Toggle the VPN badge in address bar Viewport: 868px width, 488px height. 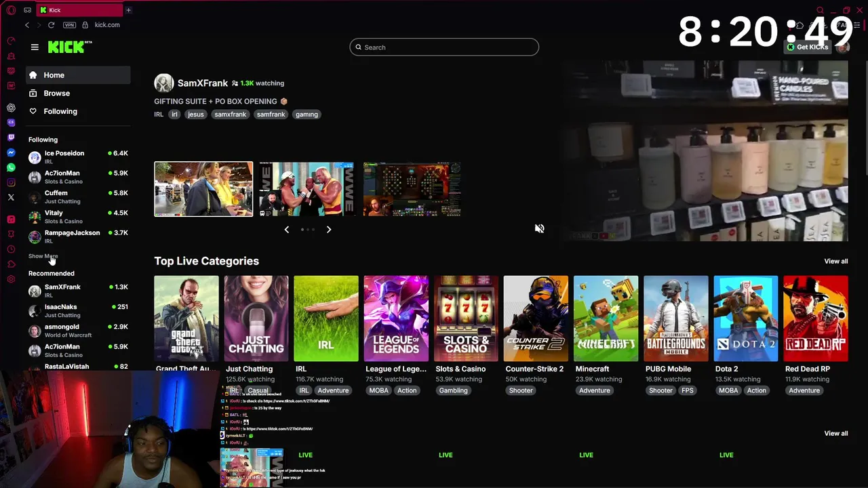point(69,25)
